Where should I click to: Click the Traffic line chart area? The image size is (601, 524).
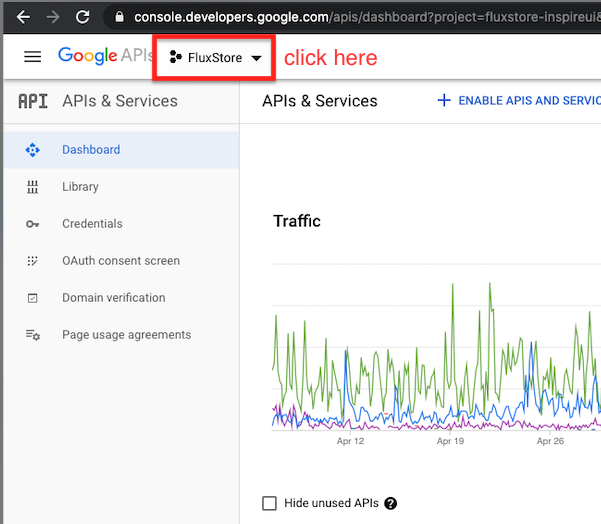point(436,347)
